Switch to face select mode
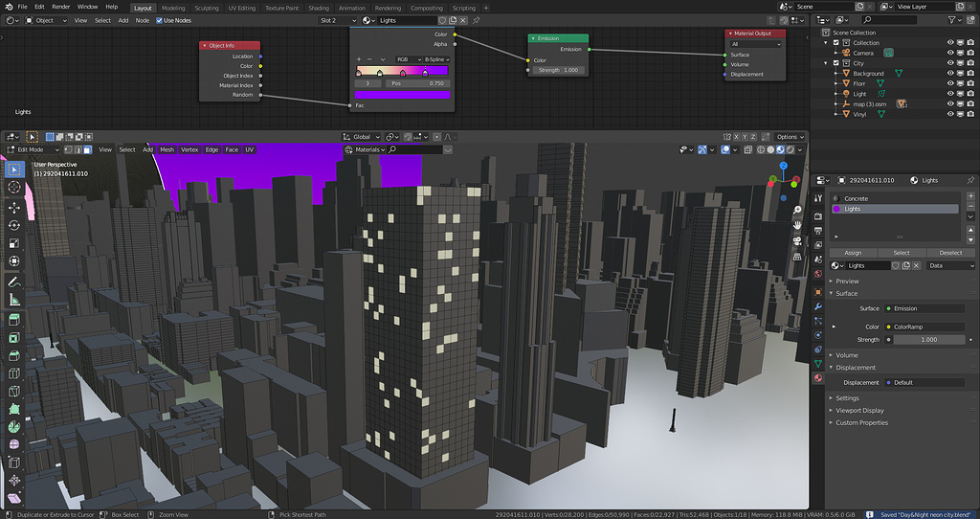 (x=87, y=149)
